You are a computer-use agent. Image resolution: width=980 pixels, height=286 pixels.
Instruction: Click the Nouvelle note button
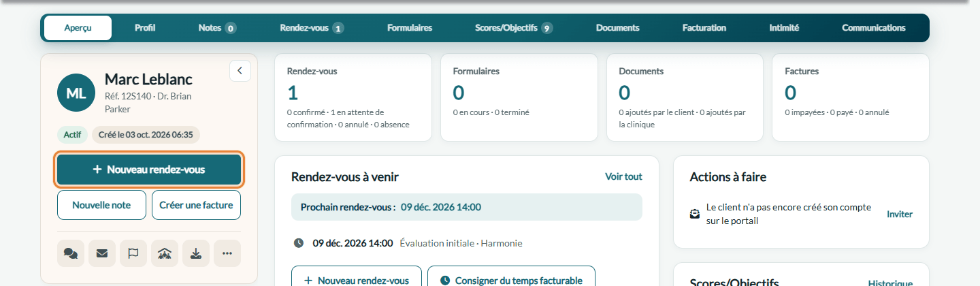pos(101,205)
